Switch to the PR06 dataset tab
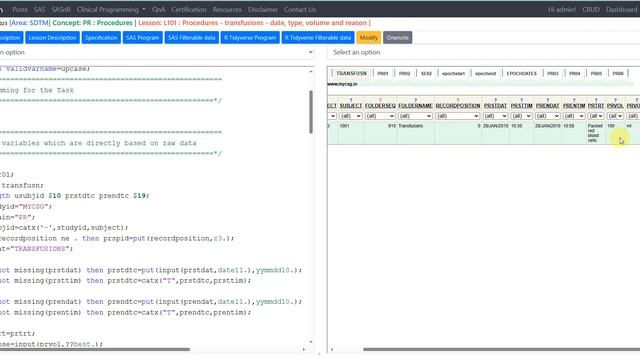This screenshot has height=360, width=640. click(618, 73)
